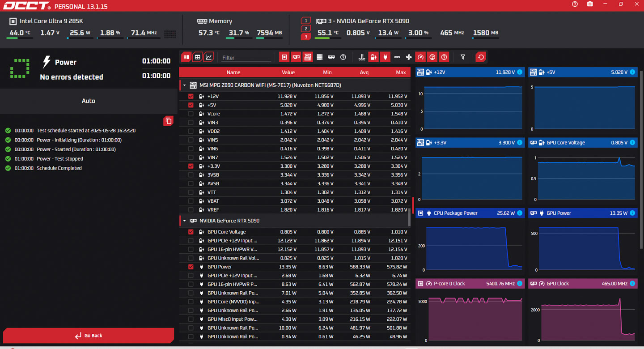This screenshot has height=349, width=644.
Task: Click the Auto button
Action: (89, 101)
